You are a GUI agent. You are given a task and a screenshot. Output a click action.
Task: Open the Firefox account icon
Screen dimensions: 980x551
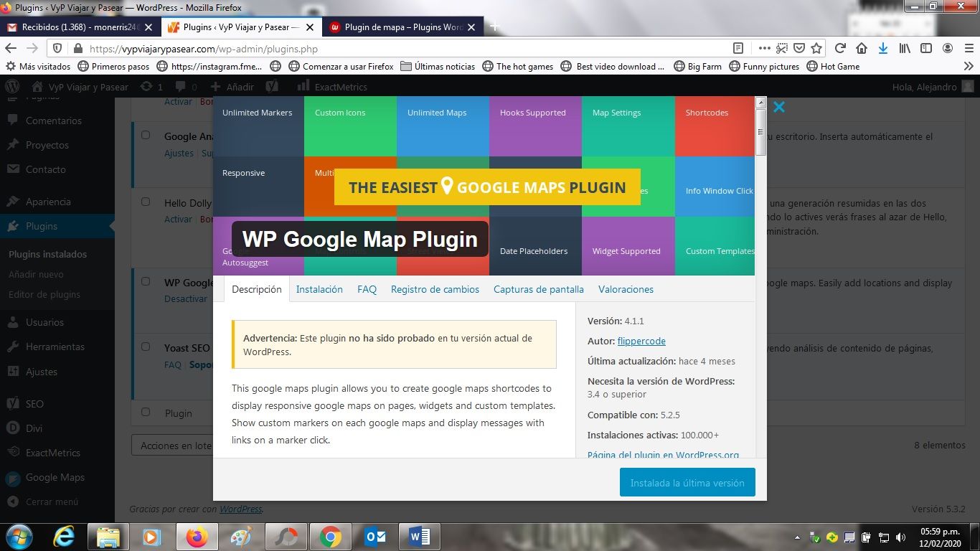tap(948, 49)
